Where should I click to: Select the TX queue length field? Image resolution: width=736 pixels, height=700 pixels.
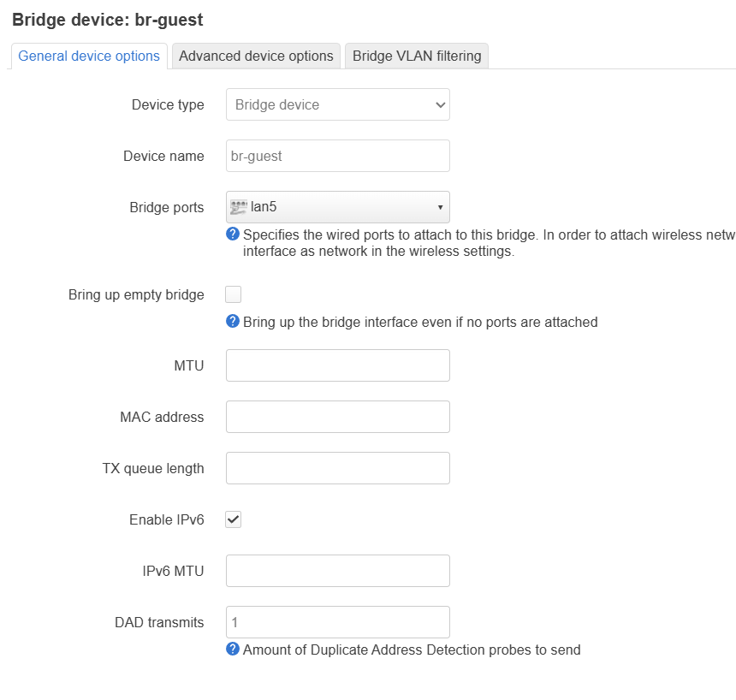tap(337, 468)
